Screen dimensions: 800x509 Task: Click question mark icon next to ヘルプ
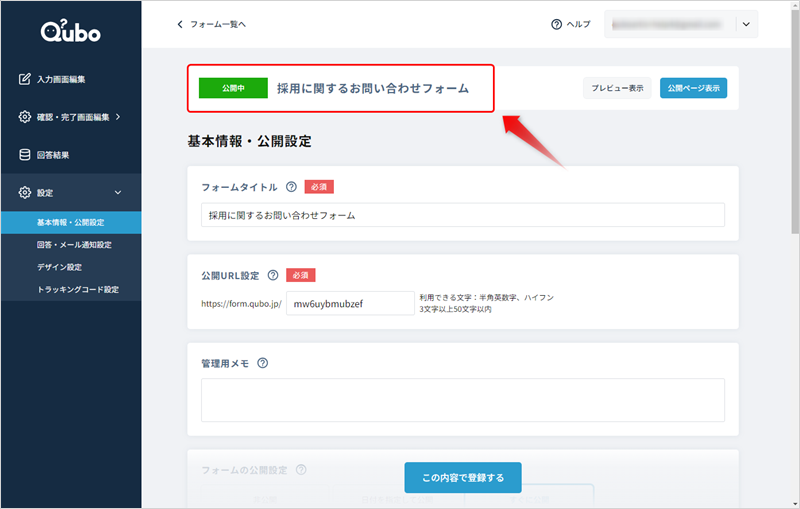[x=557, y=24]
